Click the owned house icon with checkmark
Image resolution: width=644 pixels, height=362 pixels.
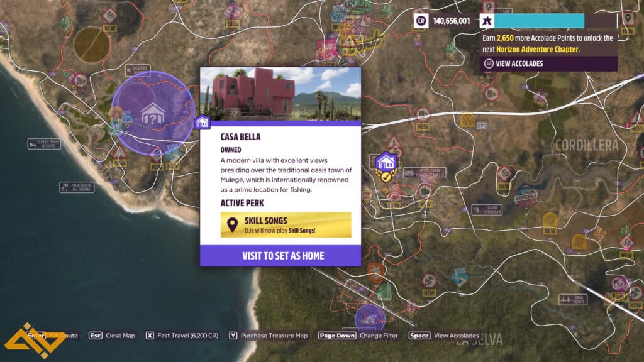(x=386, y=167)
